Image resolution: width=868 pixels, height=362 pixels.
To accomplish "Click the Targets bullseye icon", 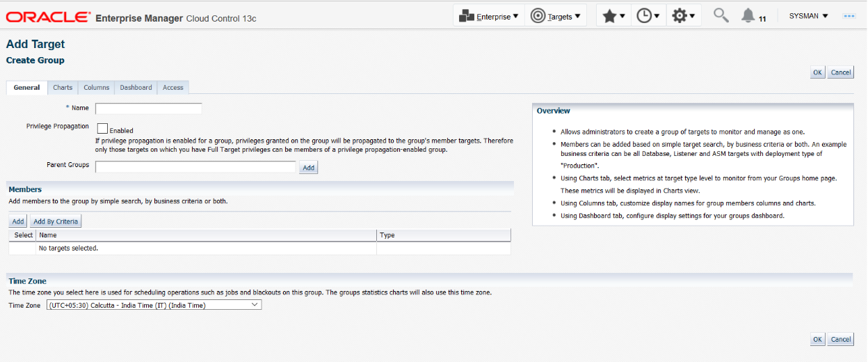I will click(538, 16).
